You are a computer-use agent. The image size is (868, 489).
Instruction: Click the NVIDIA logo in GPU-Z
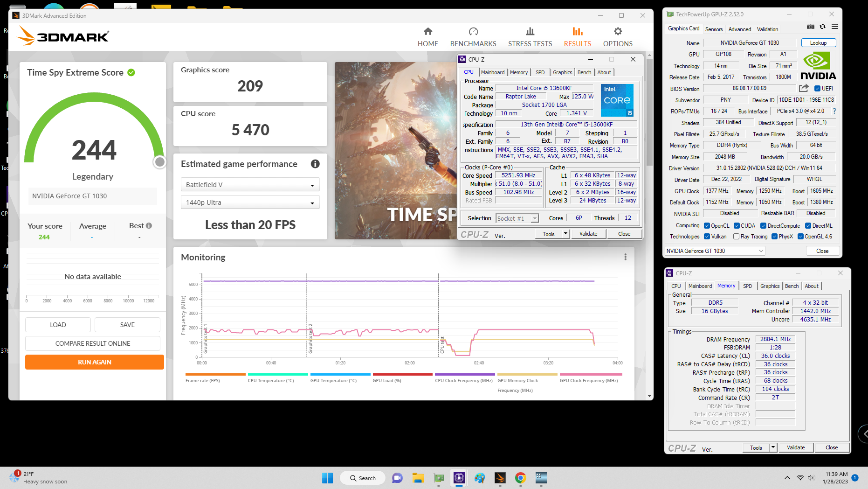point(818,65)
